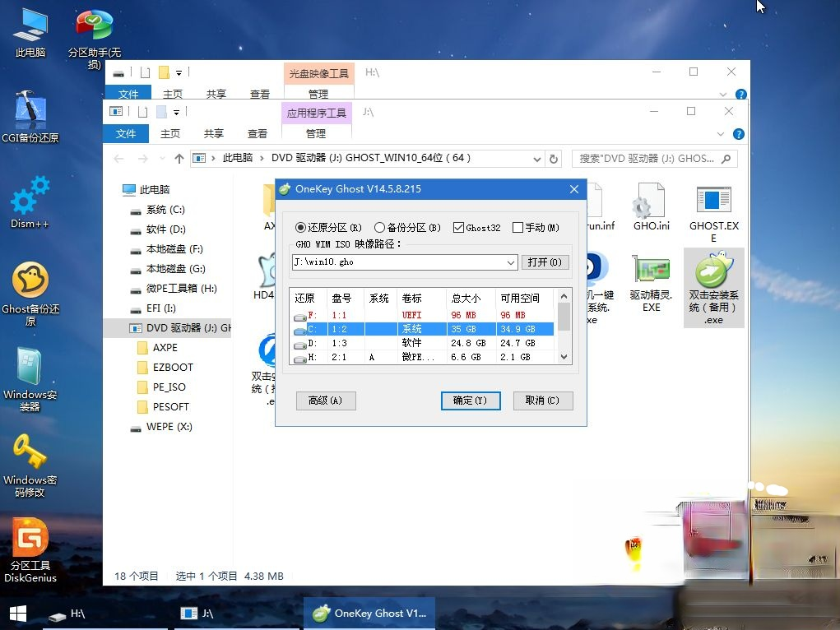Select the 驱动精灵.EXE file icon

tap(652, 283)
